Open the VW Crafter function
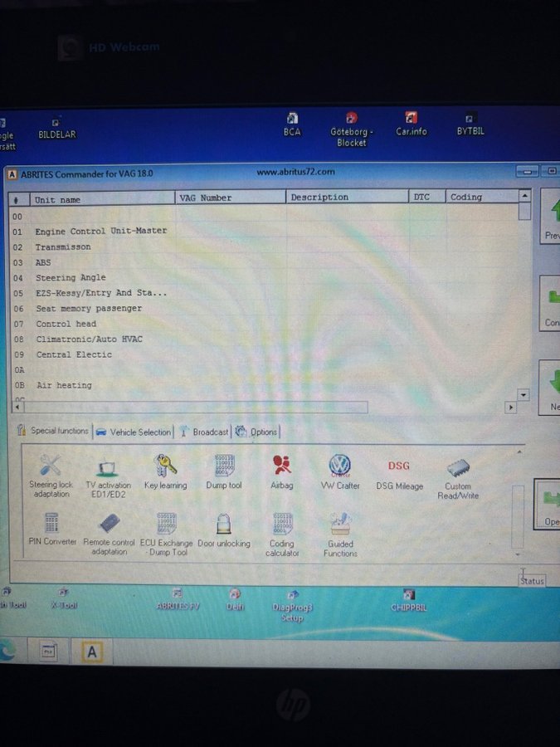Screen dimensions: 560x747 340,467
